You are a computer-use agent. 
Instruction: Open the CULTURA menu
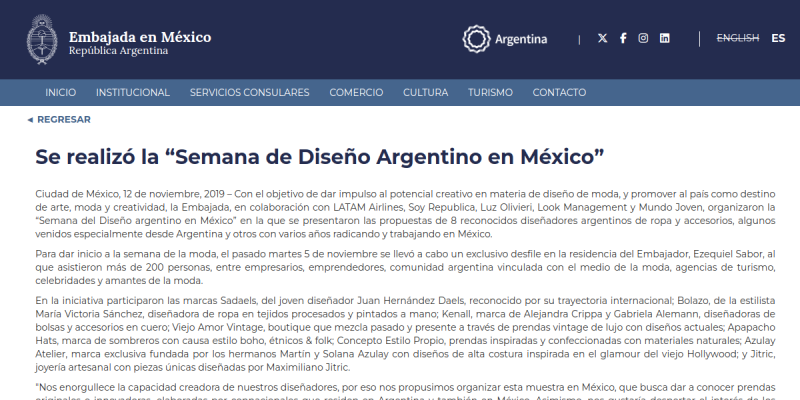coord(426,92)
